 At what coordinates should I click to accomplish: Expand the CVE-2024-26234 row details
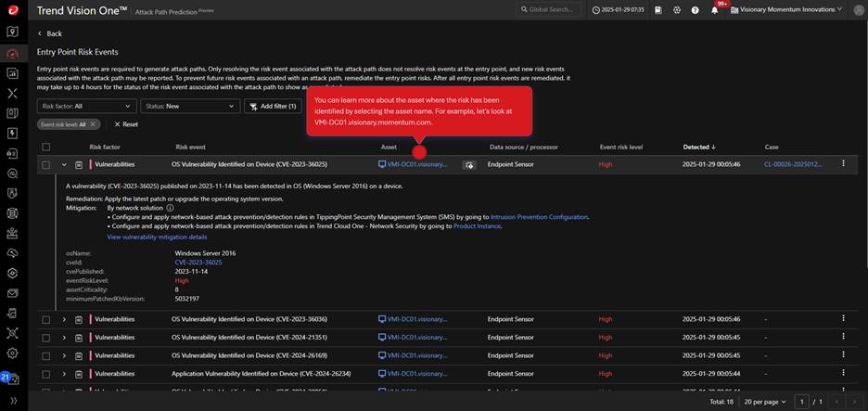(64, 374)
